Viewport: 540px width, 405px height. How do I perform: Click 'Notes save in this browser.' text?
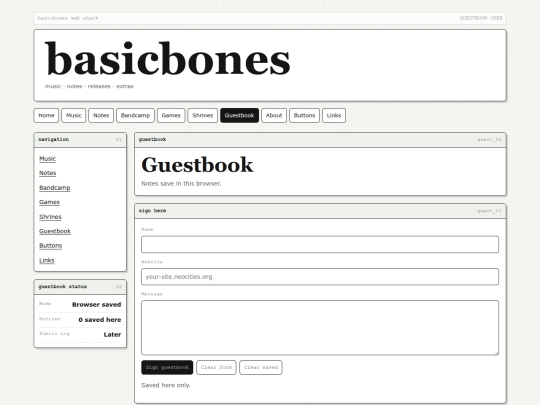(x=181, y=184)
